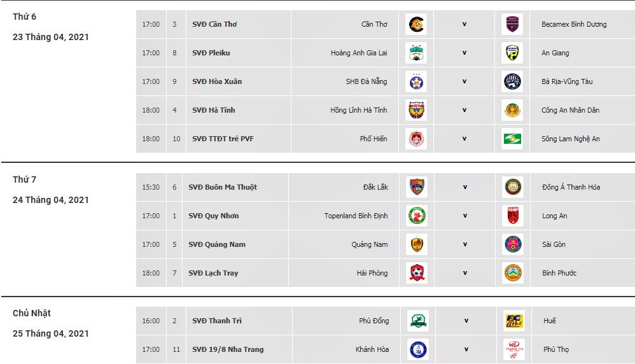This screenshot has width=635, height=364.
Task: Click the SHB Đà Nẵng club logo
Action: pos(417,82)
